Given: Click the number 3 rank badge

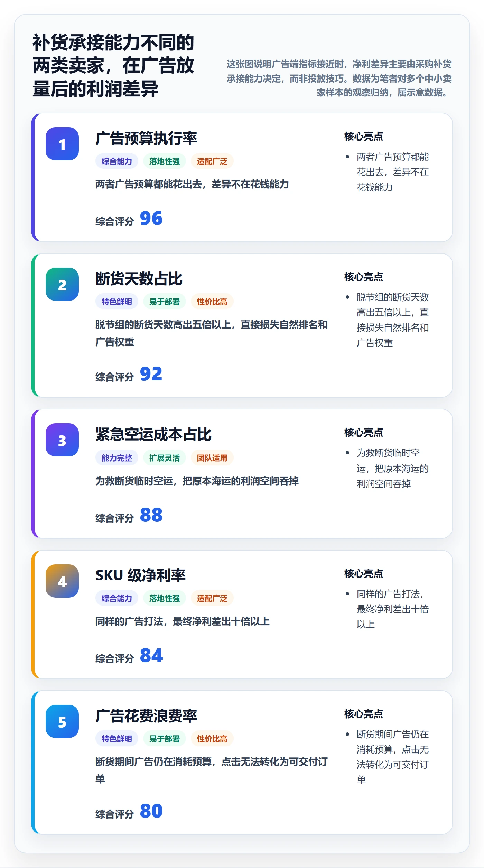Looking at the screenshot, I should [62, 440].
